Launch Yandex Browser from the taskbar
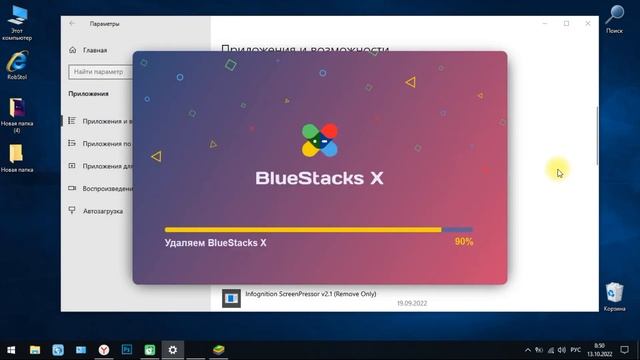The image size is (640, 360). click(x=104, y=350)
